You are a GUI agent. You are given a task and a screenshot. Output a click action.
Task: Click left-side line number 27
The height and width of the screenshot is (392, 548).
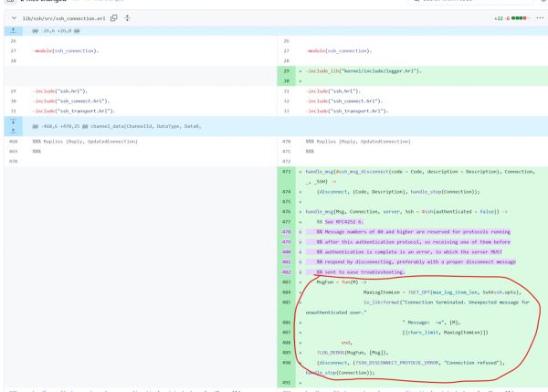tap(14, 51)
